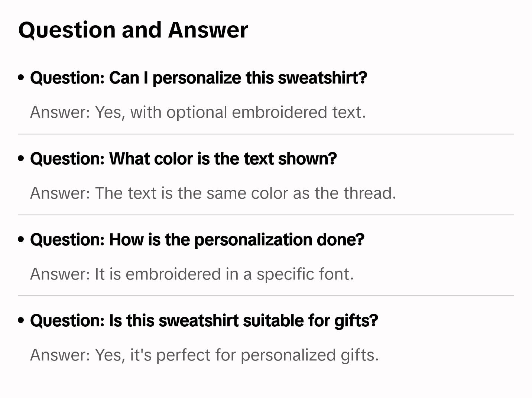This screenshot has height=398, width=532.
Task: Click the 'Question and Answer' heading
Action: pos(133,30)
